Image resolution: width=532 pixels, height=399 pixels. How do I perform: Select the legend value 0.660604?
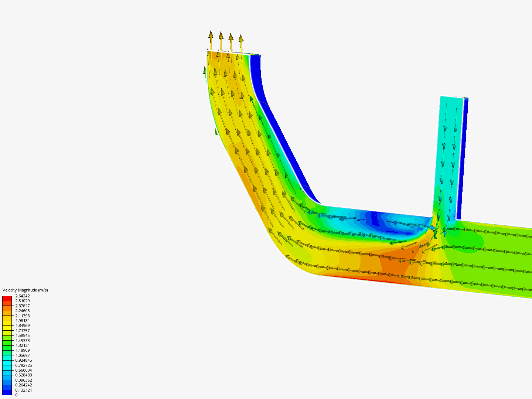click(x=24, y=370)
